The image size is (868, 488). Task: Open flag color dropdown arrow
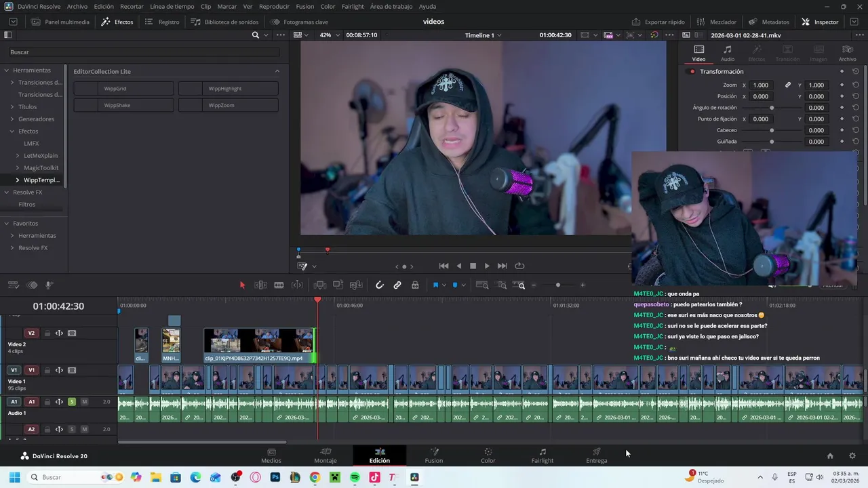443,285
